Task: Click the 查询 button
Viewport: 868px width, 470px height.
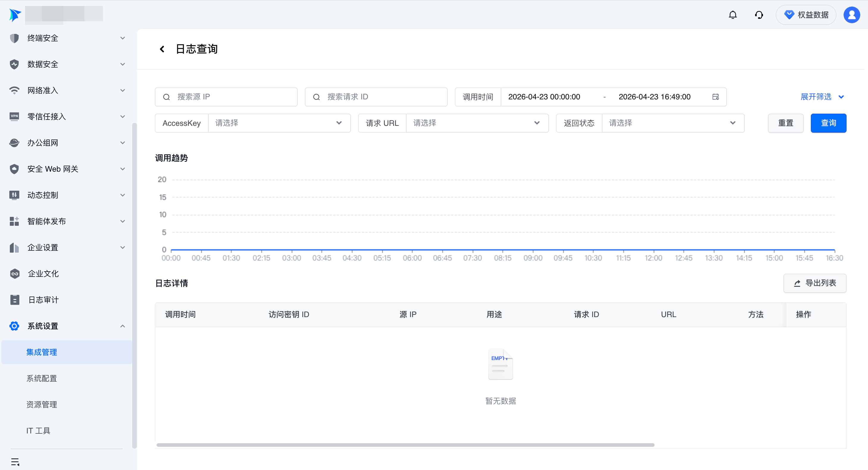Action: pyautogui.click(x=828, y=123)
